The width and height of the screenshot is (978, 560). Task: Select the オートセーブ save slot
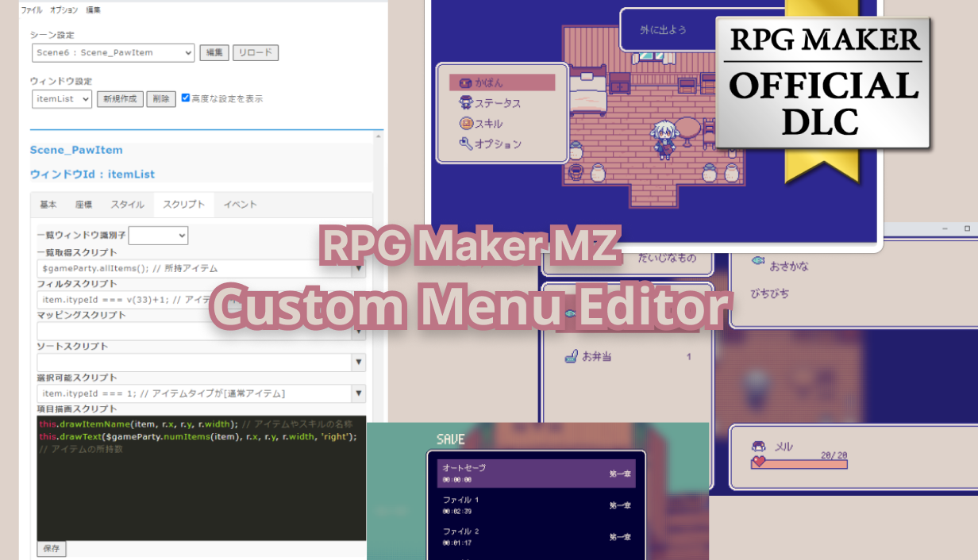click(x=536, y=473)
